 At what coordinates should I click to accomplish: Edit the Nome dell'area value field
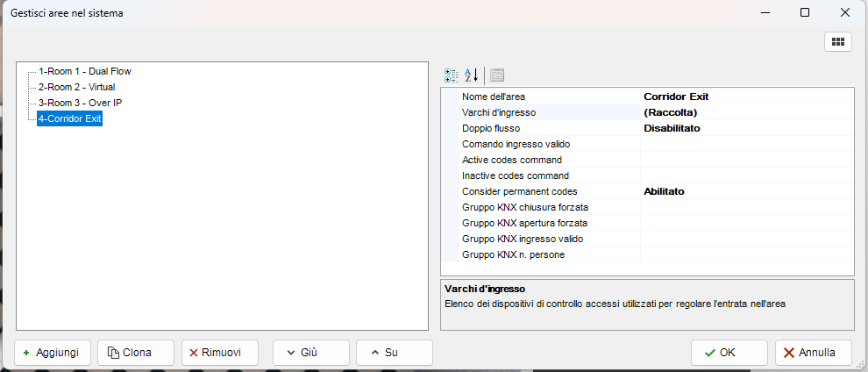(745, 97)
